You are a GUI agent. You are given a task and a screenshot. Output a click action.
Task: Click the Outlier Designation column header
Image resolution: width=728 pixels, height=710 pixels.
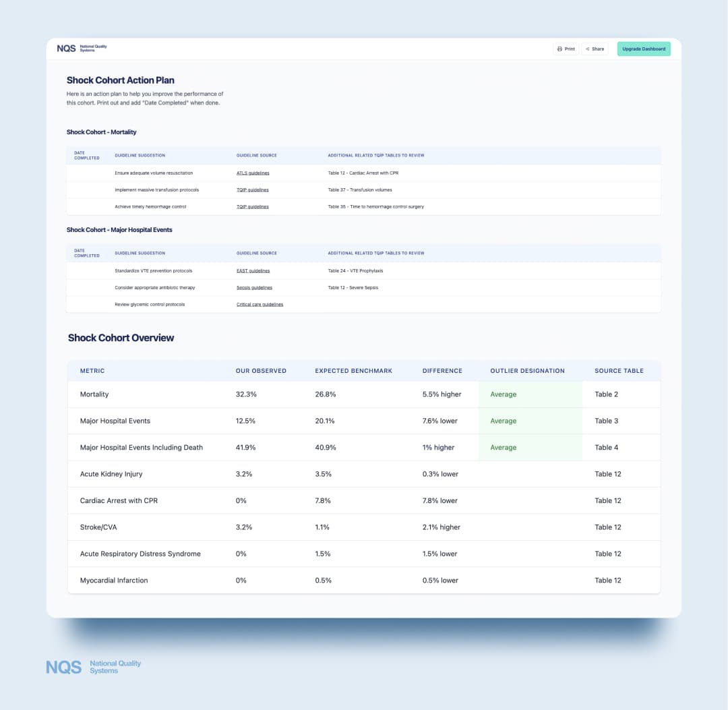tap(527, 371)
